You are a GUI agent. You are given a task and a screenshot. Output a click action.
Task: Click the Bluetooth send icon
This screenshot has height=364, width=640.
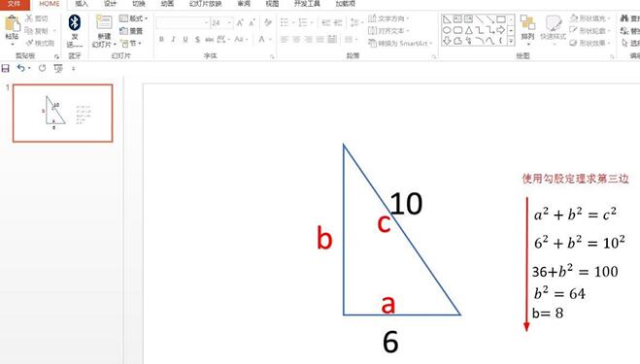[75, 22]
